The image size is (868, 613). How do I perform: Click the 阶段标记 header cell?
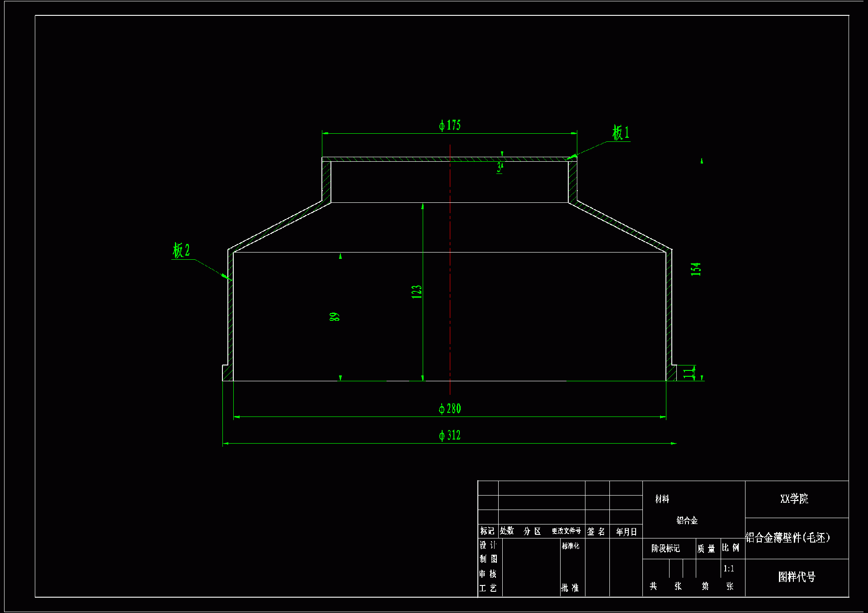[665, 548]
